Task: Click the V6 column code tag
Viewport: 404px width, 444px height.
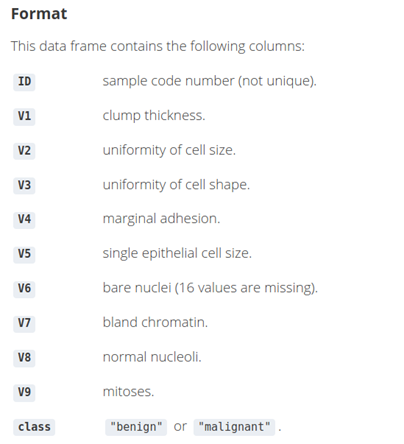Action: pos(24,289)
